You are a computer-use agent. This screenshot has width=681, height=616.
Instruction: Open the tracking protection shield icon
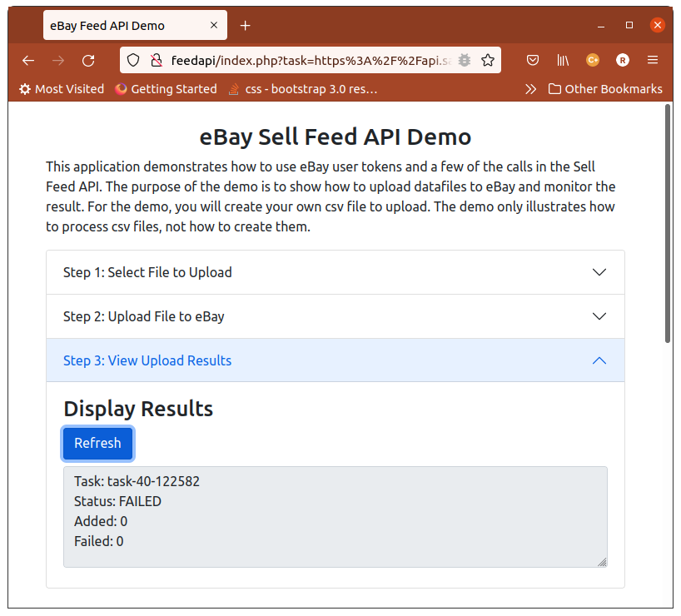pos(133,60)
